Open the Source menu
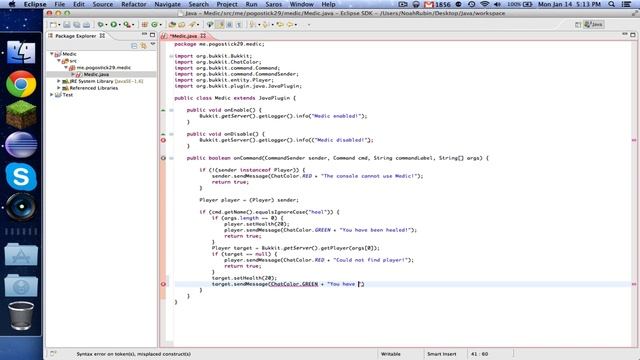The image size is (640, 360). [103, 4]
